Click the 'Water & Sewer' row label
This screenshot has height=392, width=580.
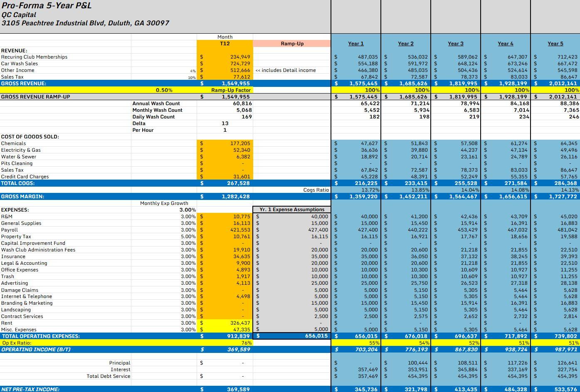tap(19, 157)
